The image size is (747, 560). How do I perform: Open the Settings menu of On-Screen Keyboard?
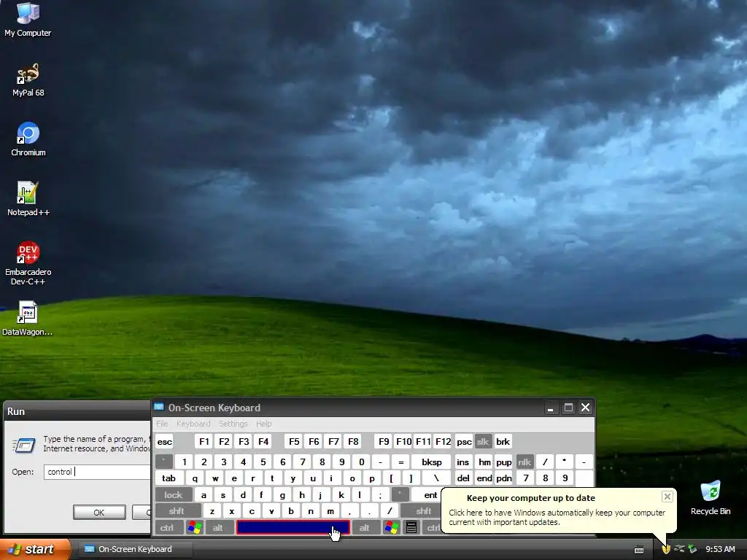coord(233,424)
